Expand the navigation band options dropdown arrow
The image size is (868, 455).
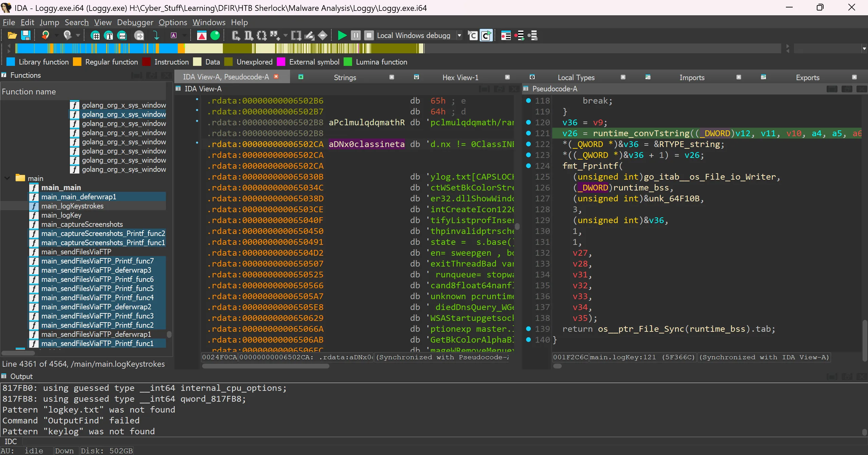[x=864, y=49]
